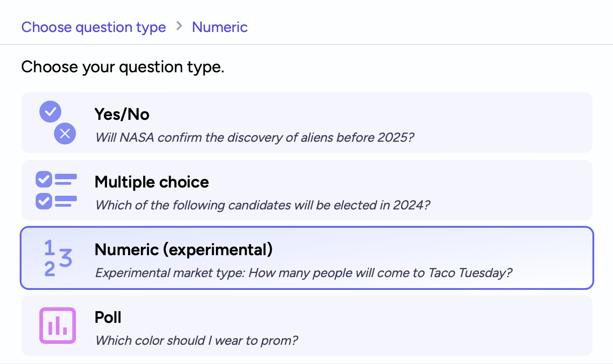Click the 'Choose your question type.' heading
Image resolution: width=613 pixels, height=364 pixels.
pyautogui.click(x=123, y=67)
